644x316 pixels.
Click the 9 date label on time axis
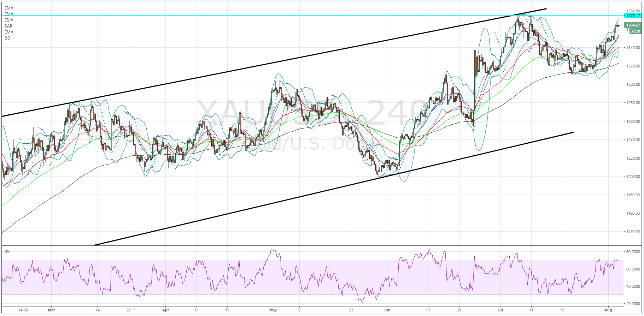point(299,310)
